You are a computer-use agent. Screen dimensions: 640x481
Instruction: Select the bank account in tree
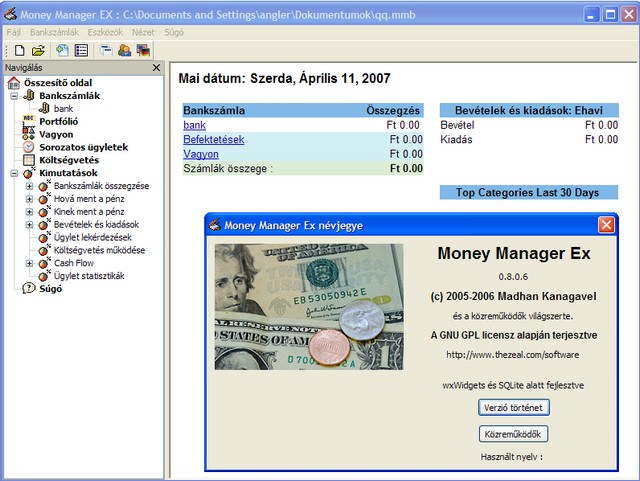(63, 109)
